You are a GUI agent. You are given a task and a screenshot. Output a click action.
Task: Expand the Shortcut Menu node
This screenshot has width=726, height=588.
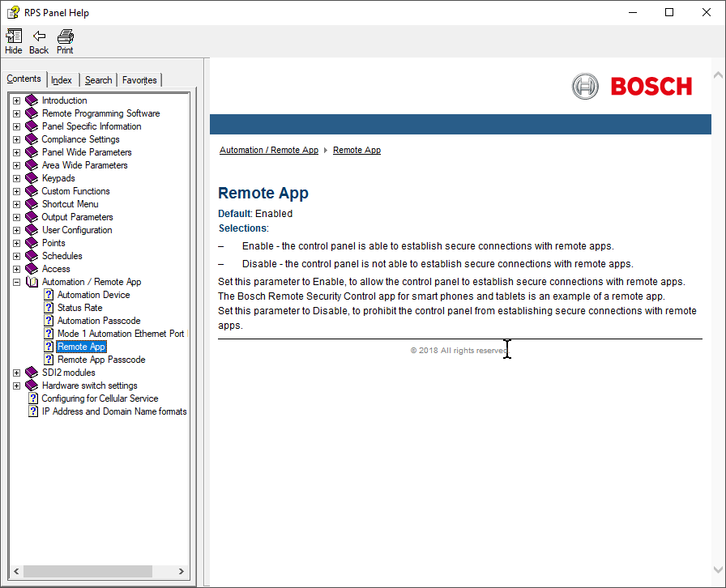[17, 204]
